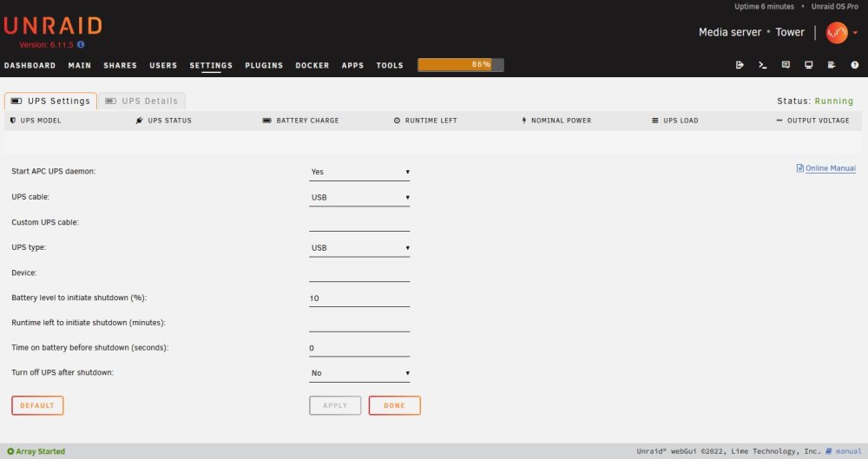Image resolution: width=868 pixels, height=459 pixels.
Task: Click the Custom UPS cable input field
Action: [x=359, y=223]
